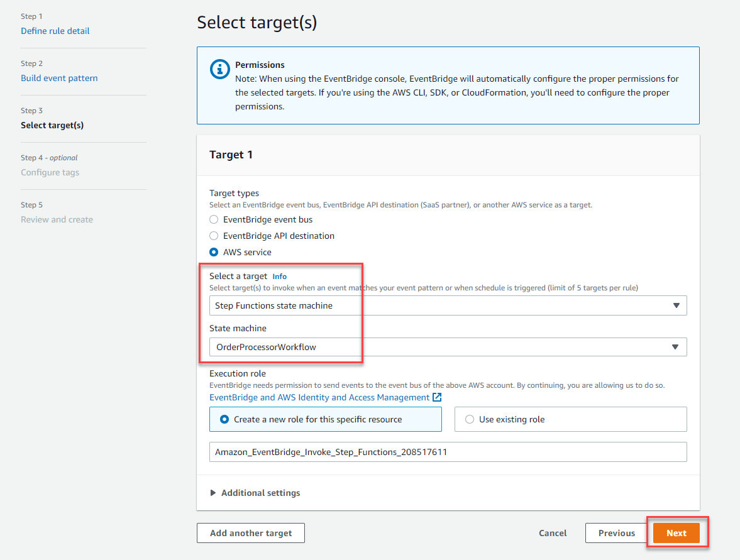Select EventBridge event bus radio button
The image size is (740, 560).
[214, 219]
